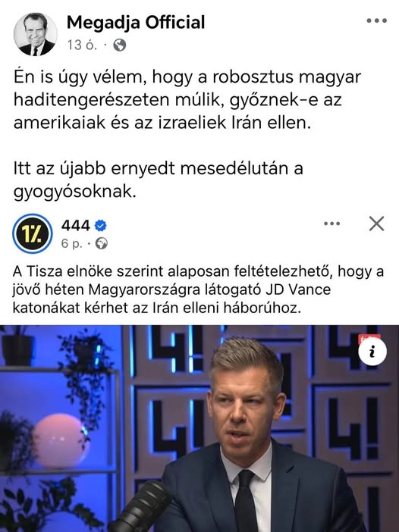
Task: Open the 444 interview video thumbnail
Action: [199, 428]
